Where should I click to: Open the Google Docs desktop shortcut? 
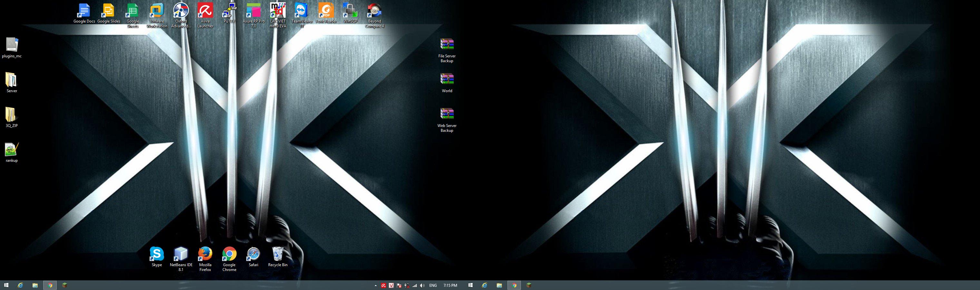[x=84, y=11]
